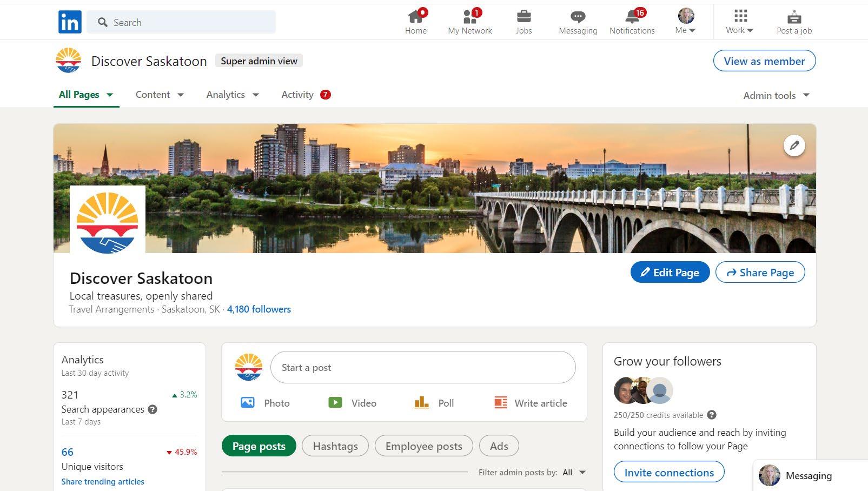Create a Poll
868x491 pixels.
(x=434, y=403)
